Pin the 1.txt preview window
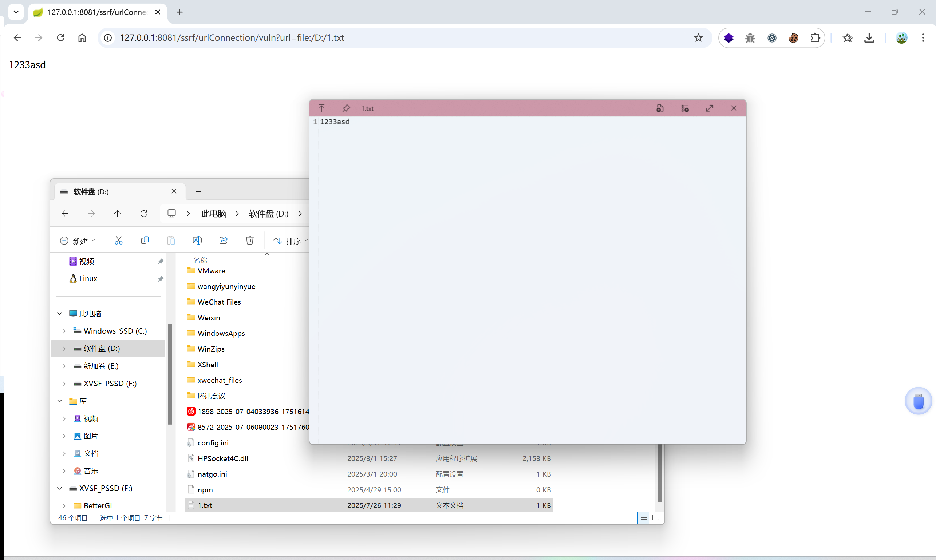This screenshot has width=936, height=560. [346, 108]
